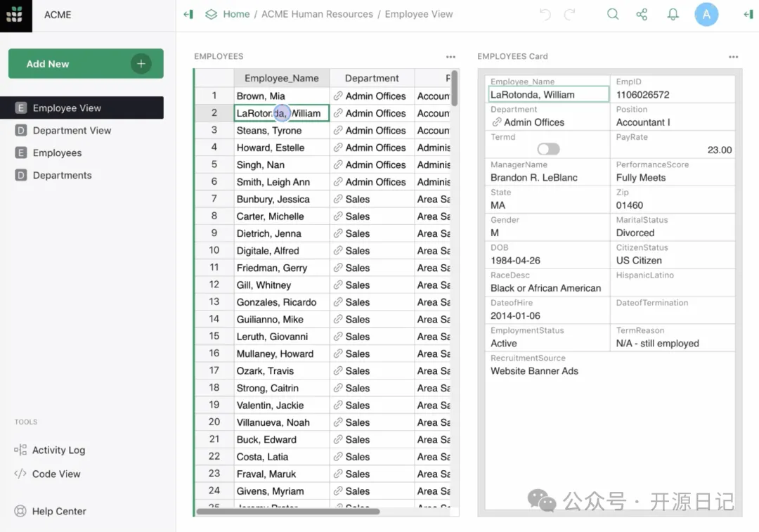Open search with the magnifier icon
759x532 pixels.
click(x=613, y=14)
